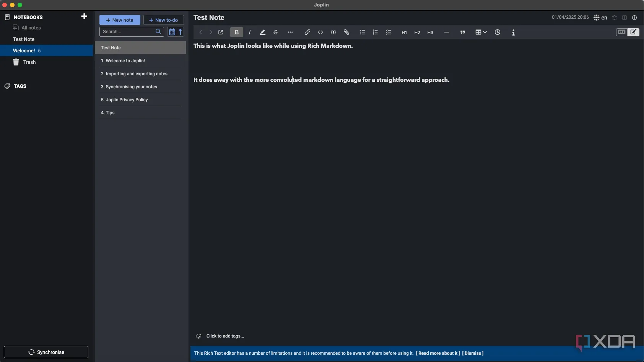This screenshot has width=644, height=362.
Task: Click to add tags area
Action: pos(225,336)
